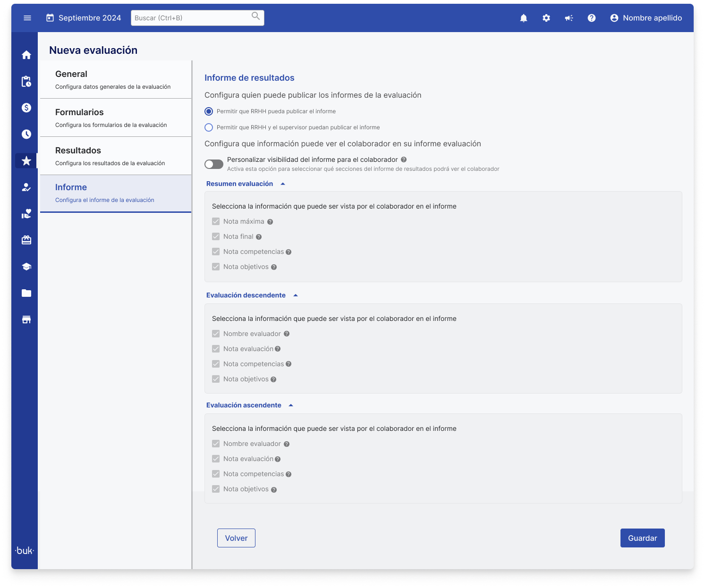Select RRHH y el supervisor publish option
This screenshot has width=705, height=588.
209,127
